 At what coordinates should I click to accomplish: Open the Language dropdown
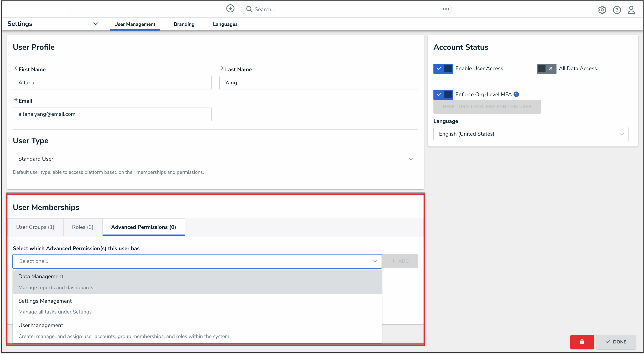[530, 134]
